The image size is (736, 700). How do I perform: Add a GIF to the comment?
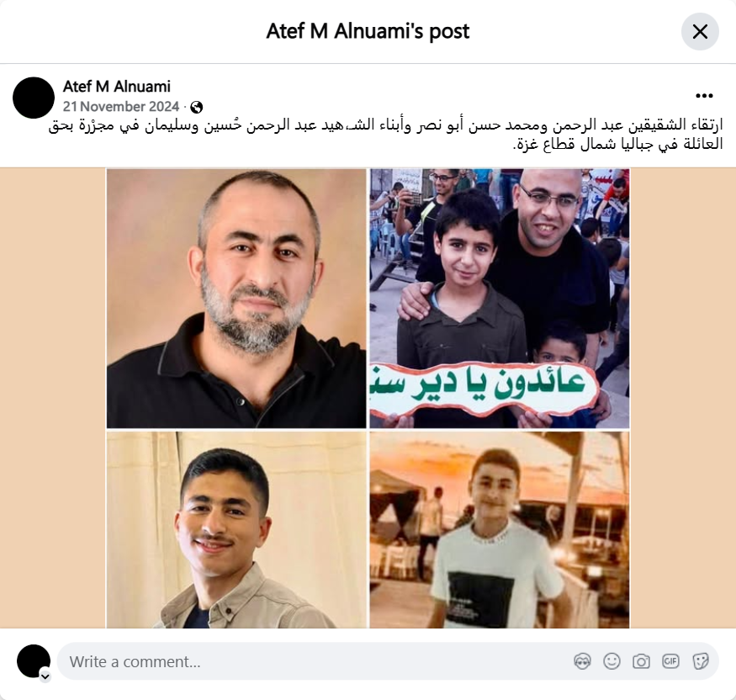click(670, 661)
